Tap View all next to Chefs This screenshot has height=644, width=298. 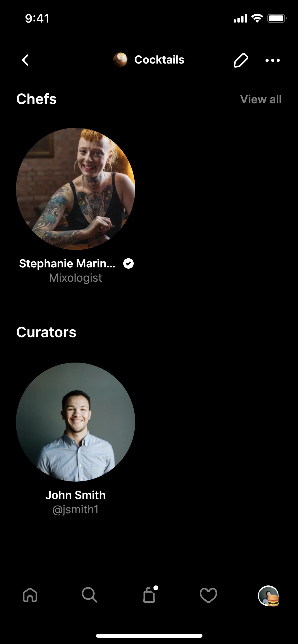pyautogui.click(x=261, y=99)
